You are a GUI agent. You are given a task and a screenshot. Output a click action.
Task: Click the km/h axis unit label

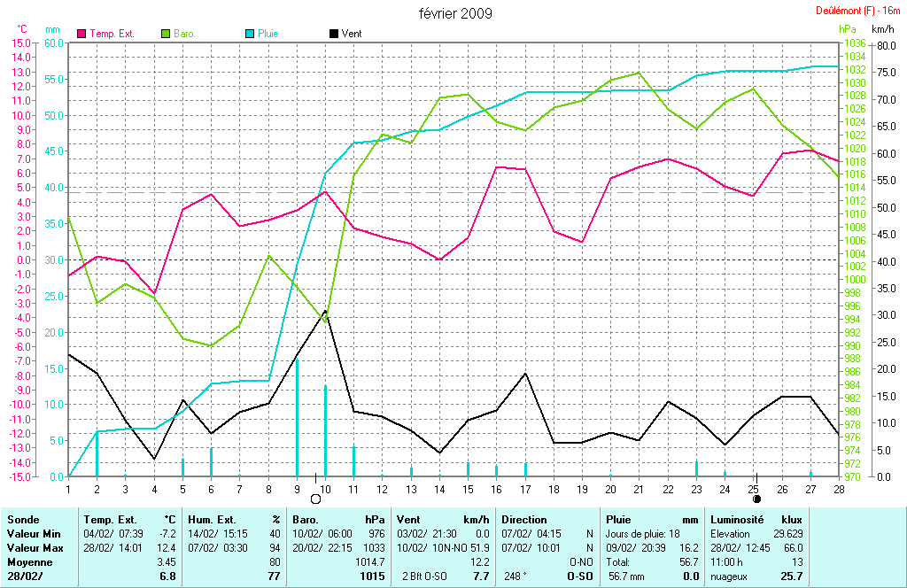click(x=886, y=30)
